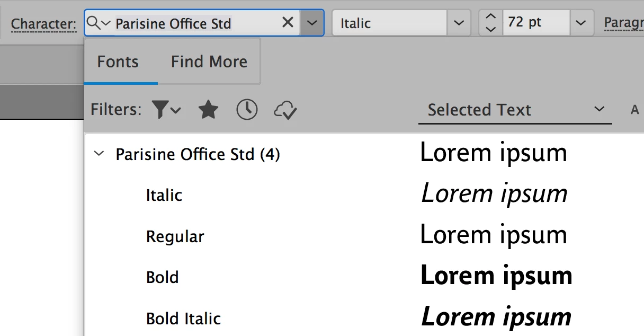Clear font search with X icon
The height and width of the screenshot is (336, 644).
click(288, 22)
